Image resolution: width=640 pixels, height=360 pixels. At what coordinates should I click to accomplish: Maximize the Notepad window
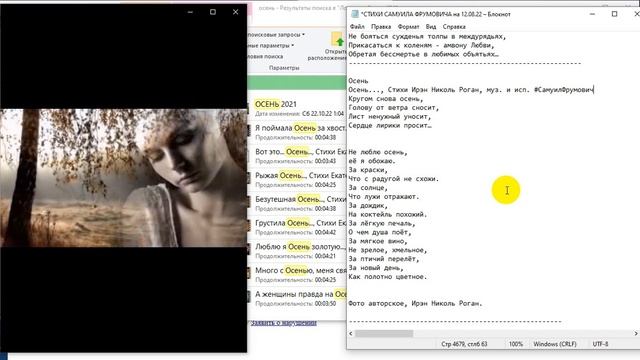(614, 14)
